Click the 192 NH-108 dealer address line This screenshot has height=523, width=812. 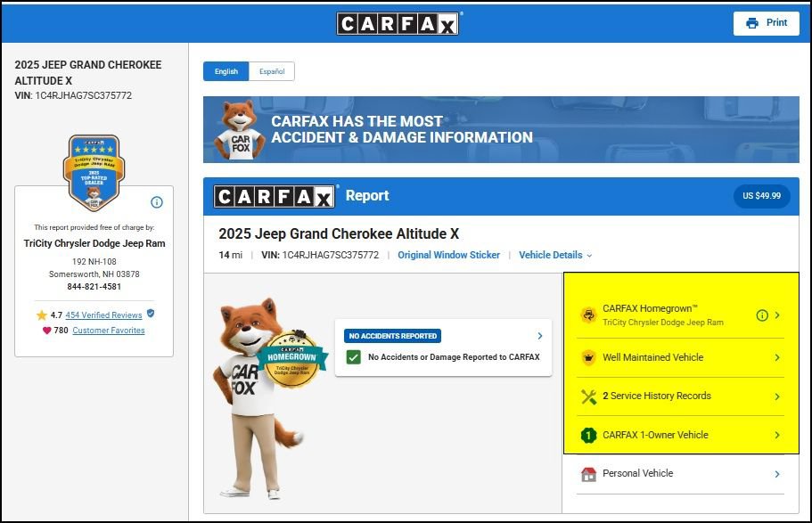94,262
